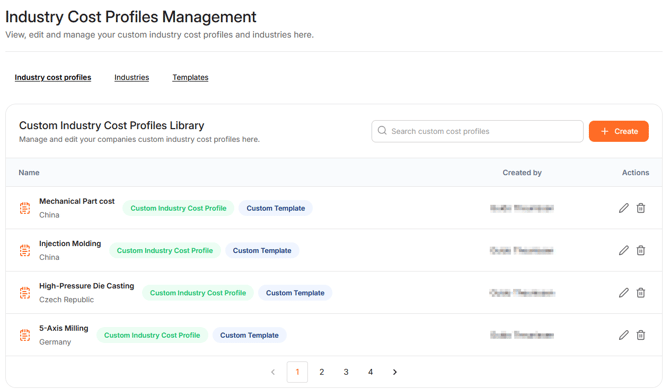The height and width of the screenshot is (389, 670).
Task: Click the Actions column header
Action: [x=635, y=173]
